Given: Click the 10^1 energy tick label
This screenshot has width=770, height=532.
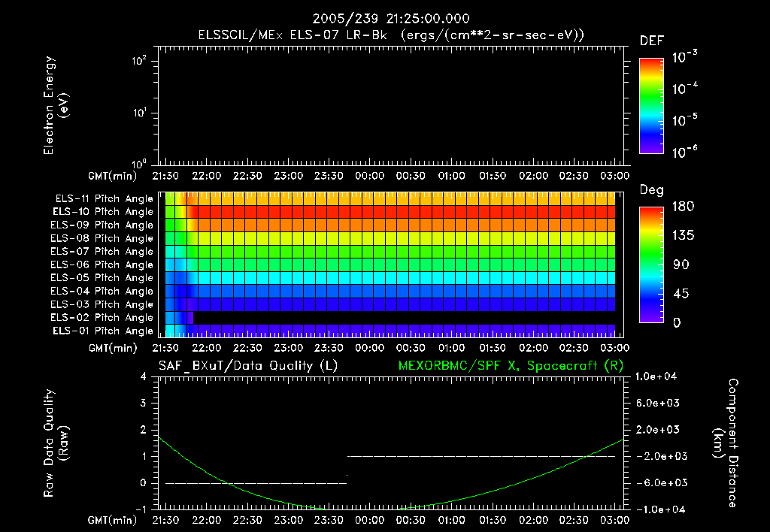Looking at the screenshot, I should [139, 113].
